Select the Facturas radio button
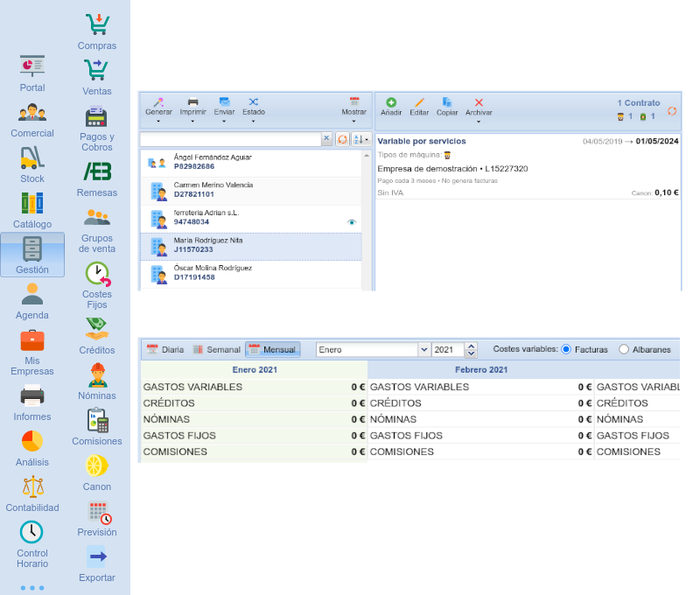This screenshot has width=700, height=595. pos(566,349)
